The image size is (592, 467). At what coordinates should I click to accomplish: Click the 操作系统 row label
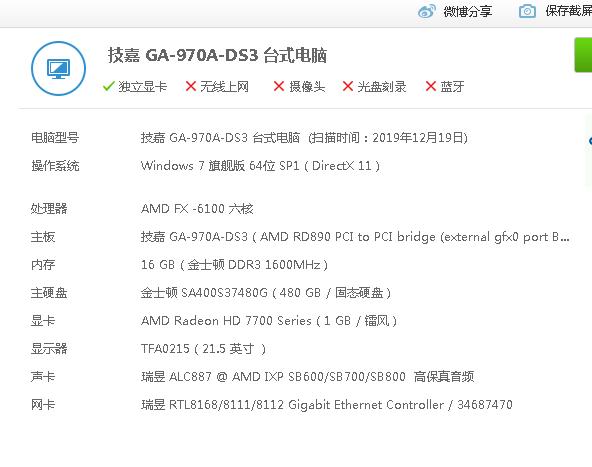tap(55, 165)
